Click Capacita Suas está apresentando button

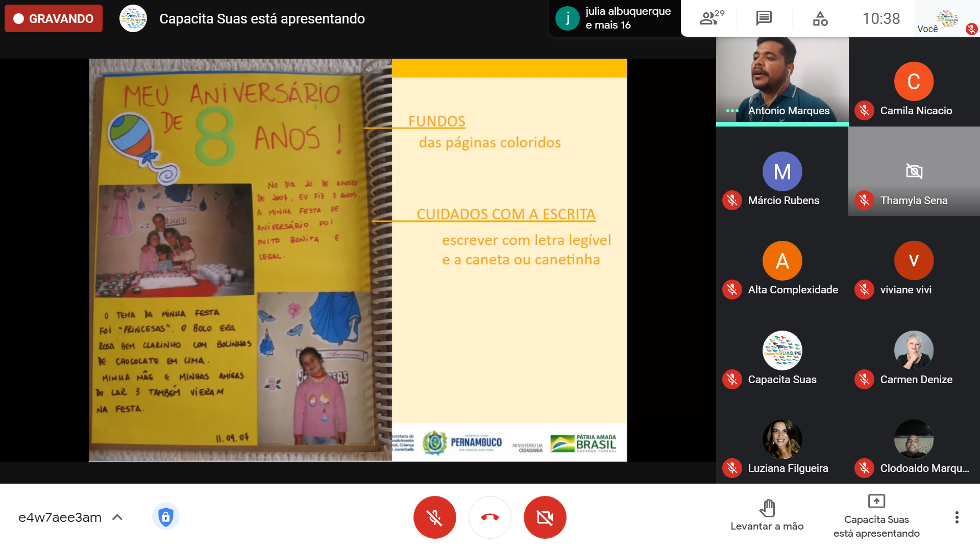click(876, 516)
